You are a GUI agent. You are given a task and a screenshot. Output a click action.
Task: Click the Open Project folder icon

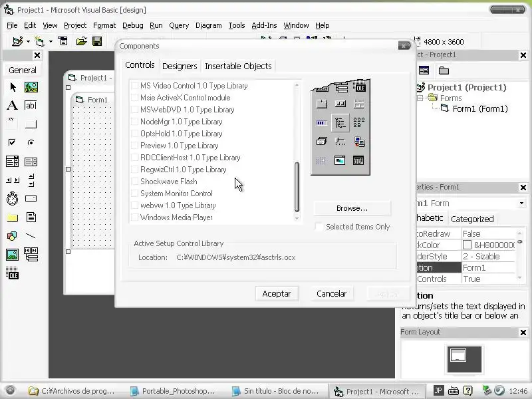pos(81,41)
